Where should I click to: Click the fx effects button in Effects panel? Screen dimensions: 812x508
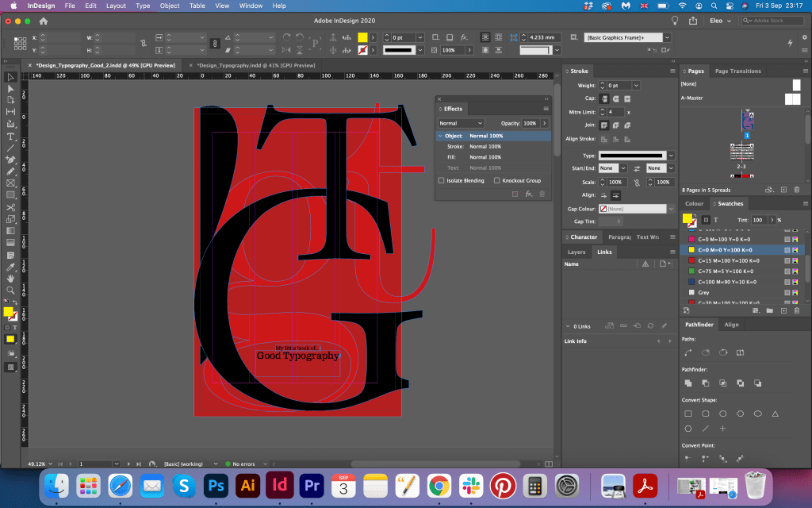point(529,194)
